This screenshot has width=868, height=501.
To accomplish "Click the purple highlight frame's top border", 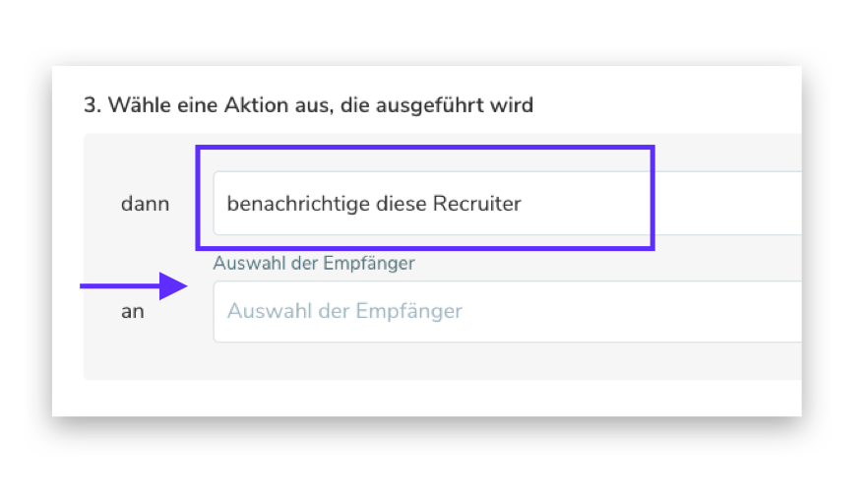I will point(423,148).
